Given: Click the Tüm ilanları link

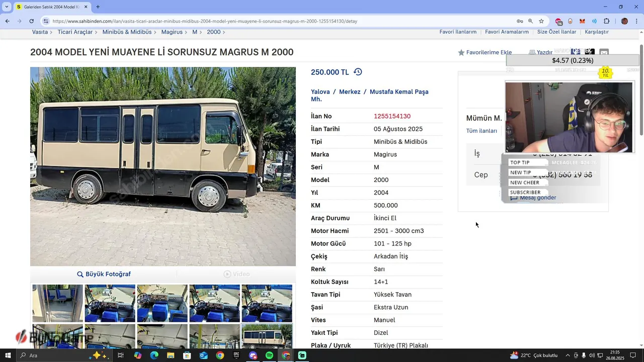Looking at the screenshot, I should pos(481,131).
